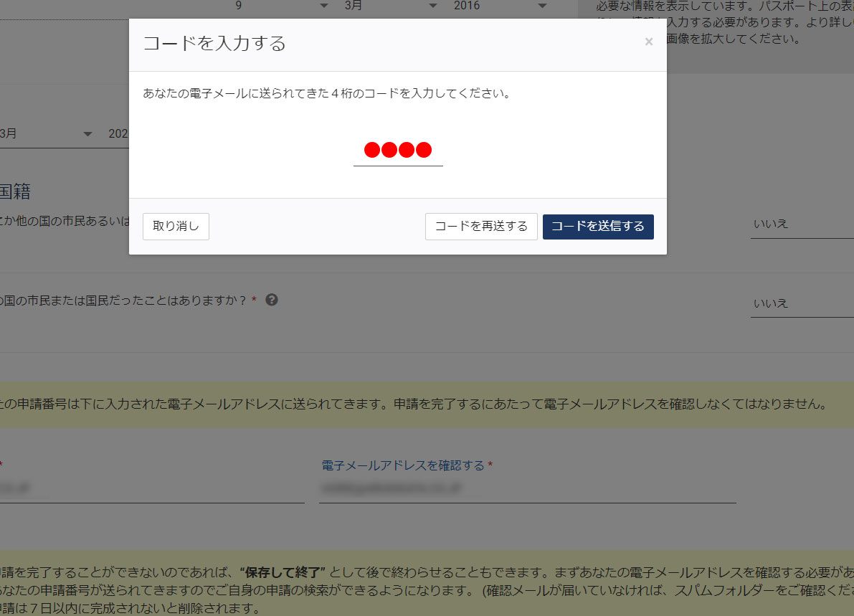Click the help question mark icon beside citizenship question
The image size is (854, 616).
coord(271,300)
